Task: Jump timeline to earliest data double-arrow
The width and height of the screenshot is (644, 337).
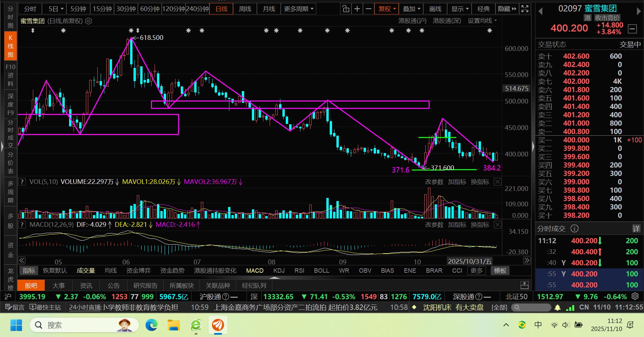Action: [x=22, y=261]
